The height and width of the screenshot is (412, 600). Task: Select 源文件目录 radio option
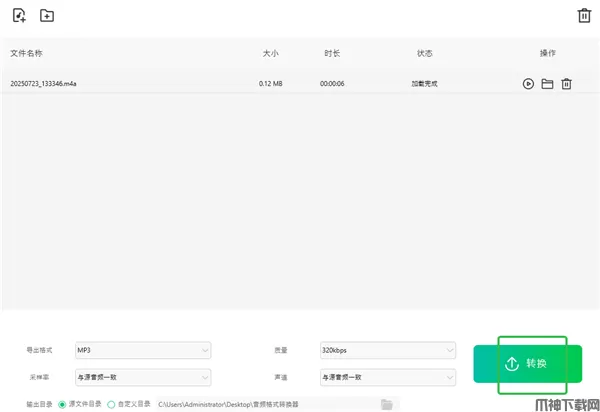point(62,404)
